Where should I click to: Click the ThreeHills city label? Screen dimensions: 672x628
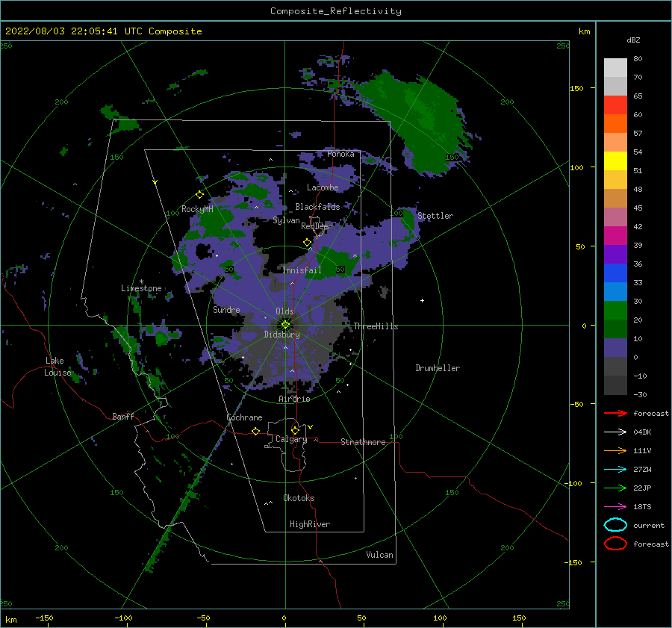pos(376,326)
